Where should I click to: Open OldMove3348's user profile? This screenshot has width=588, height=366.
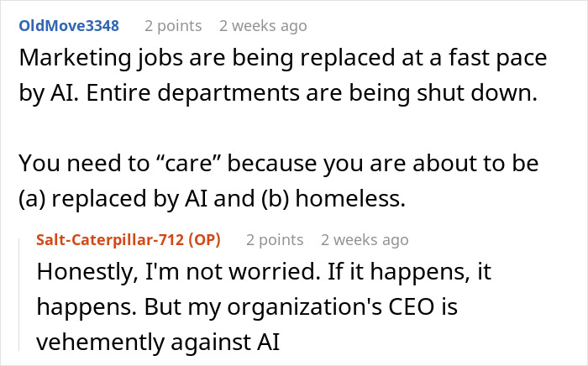click(x=69, y=26)
